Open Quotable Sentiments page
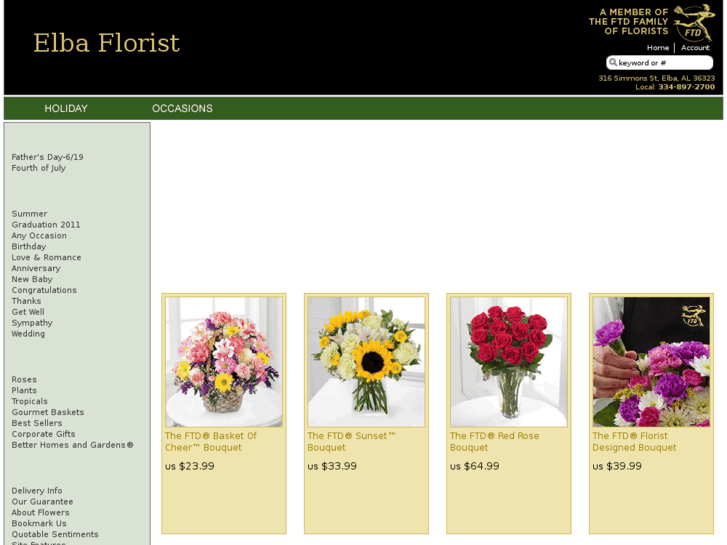This screenshot has height=545, width=727. click(55, 534)
